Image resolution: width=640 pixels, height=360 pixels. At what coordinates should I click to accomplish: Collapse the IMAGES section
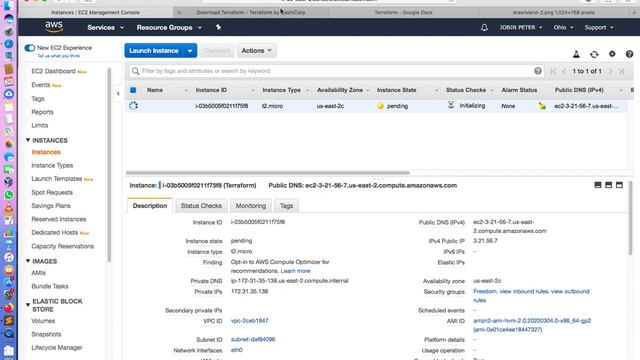pos(28,261)
